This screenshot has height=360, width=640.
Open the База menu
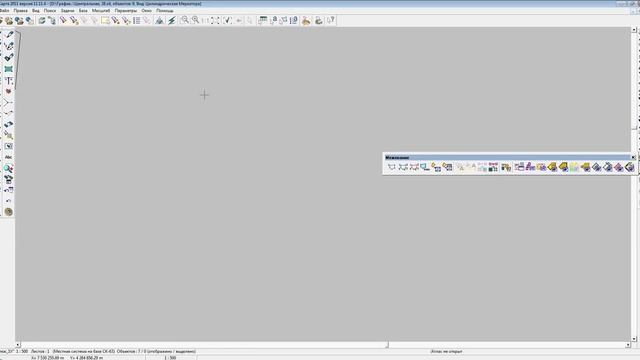point(83,11)
